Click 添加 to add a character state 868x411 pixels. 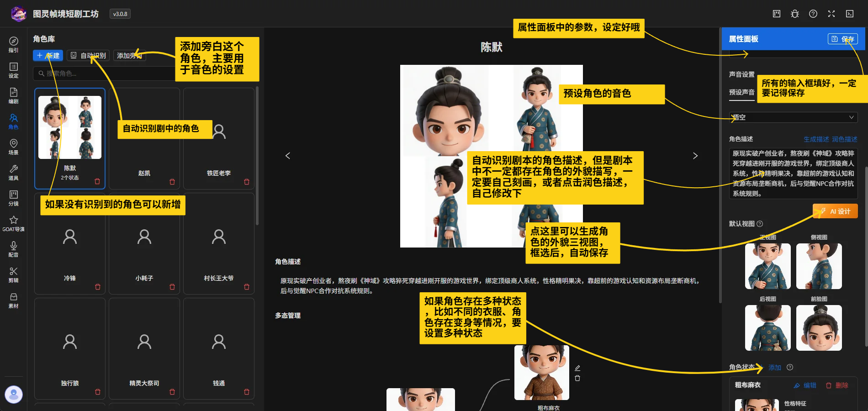click(775, 368)
